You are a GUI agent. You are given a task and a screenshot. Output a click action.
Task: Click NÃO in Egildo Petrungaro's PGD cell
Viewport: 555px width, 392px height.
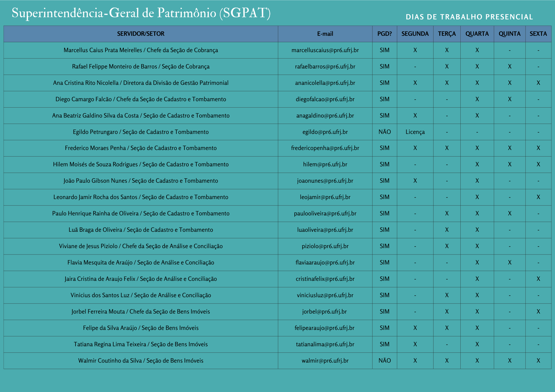(385, 132)
